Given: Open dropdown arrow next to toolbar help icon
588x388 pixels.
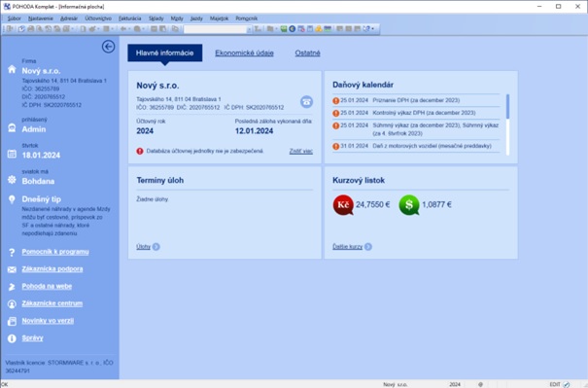Looking at the screenshot, I should (373, 29).
